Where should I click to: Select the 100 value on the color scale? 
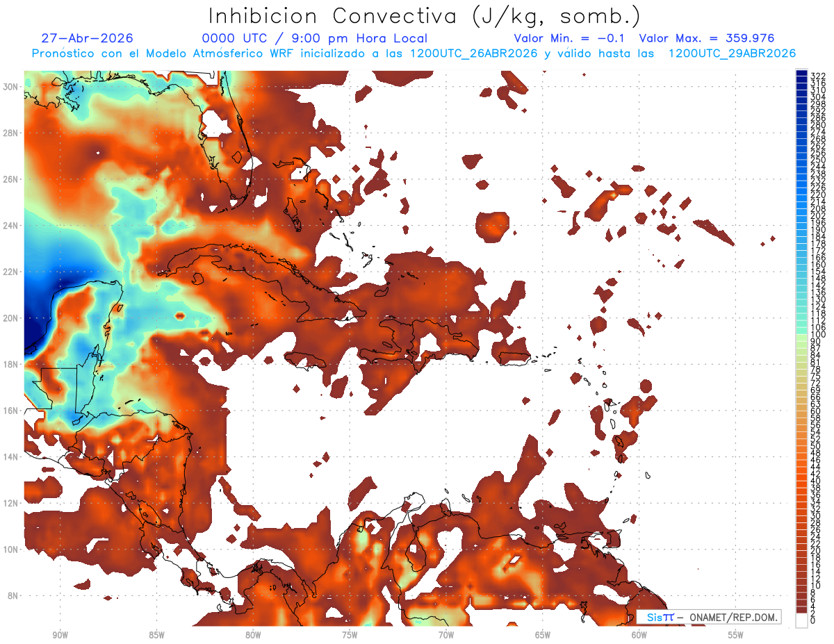(x=818, y=334)
